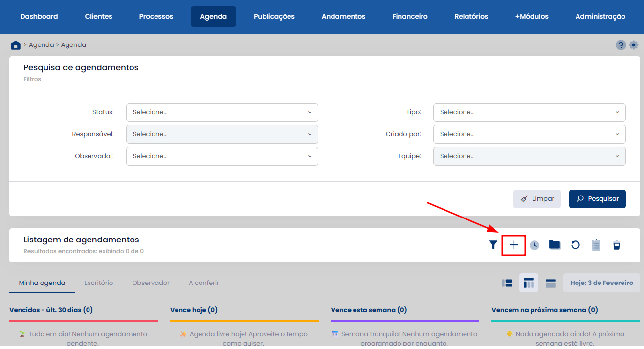The width and height of the screenshot is (644, 349).
Task: Click the folder icon in the listing toolbar
Action: pos(555,245)
